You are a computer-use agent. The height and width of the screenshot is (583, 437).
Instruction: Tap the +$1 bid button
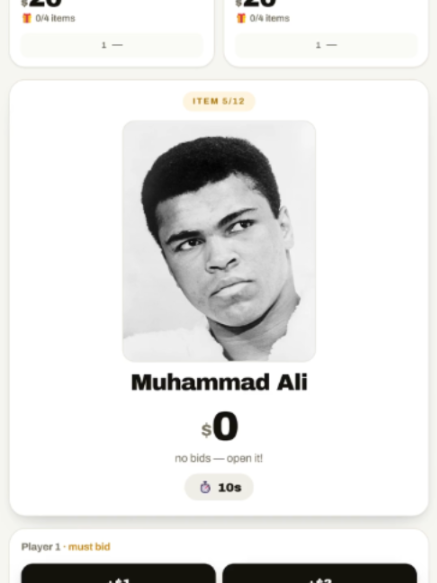tap(118, 574)
